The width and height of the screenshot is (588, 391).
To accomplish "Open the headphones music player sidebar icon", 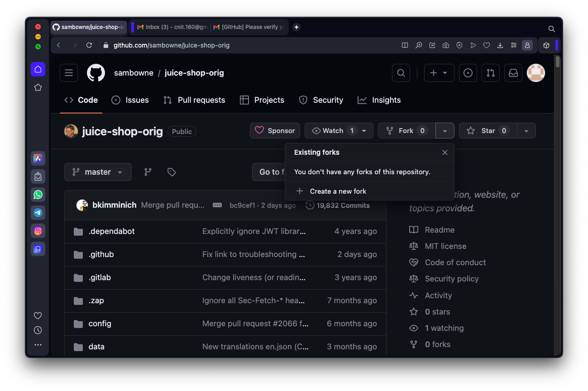I will tap(38, 249).
